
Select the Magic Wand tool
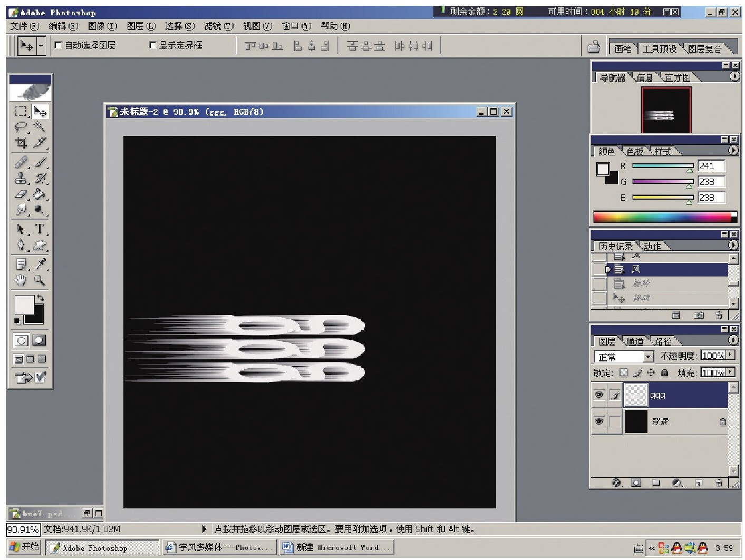(x=40, y=127)
